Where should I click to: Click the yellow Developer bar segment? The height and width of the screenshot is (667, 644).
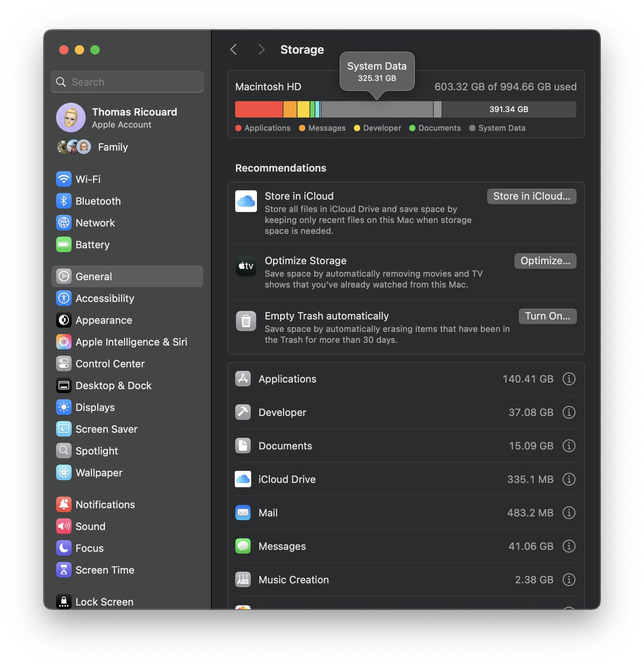tap(304, 109)
